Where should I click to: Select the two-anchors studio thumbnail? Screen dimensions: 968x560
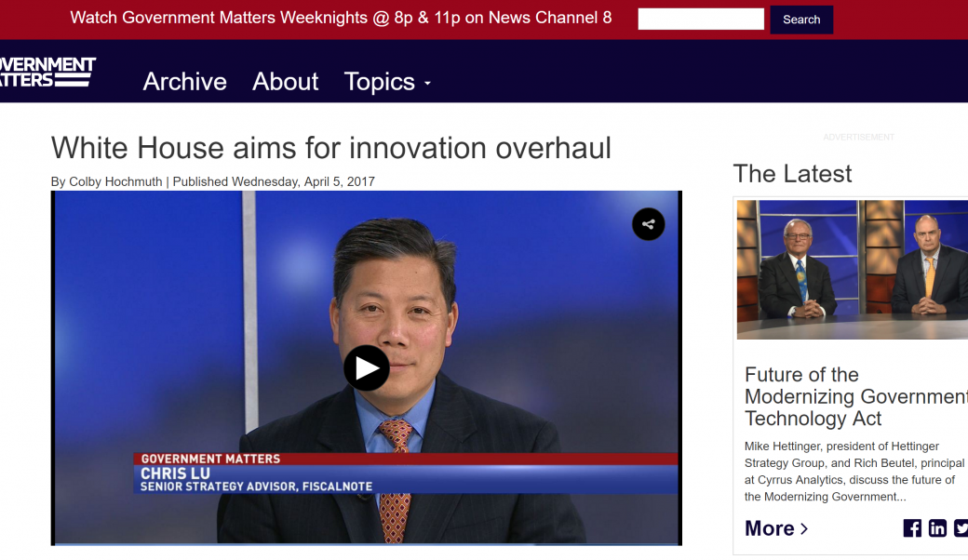coord(852,269)
